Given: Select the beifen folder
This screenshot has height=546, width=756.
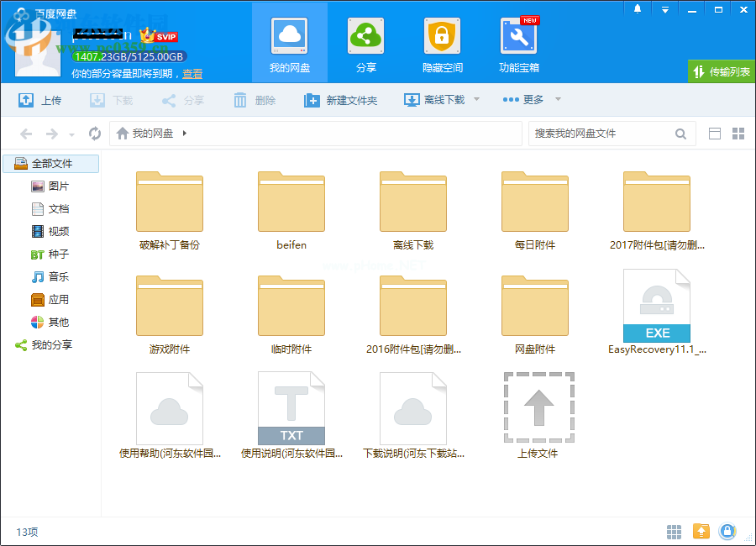Looking at the screenshot, I should click(x=291, y=211).
